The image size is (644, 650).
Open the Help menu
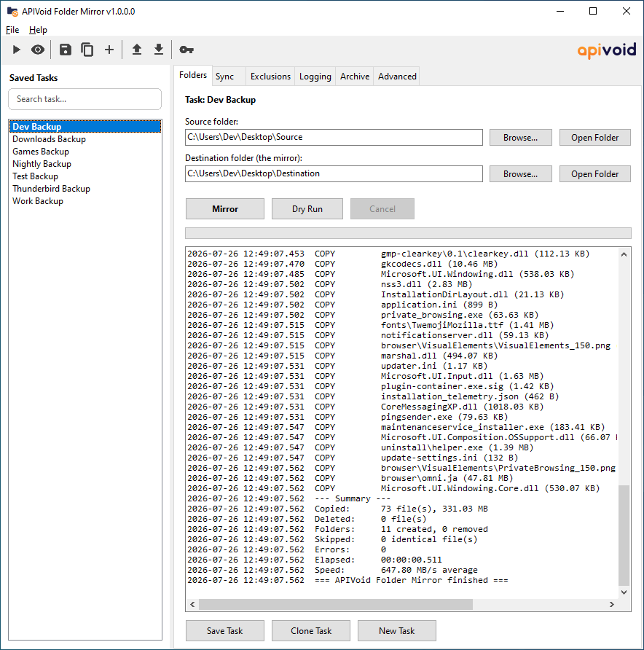click(x=38, y=30)
